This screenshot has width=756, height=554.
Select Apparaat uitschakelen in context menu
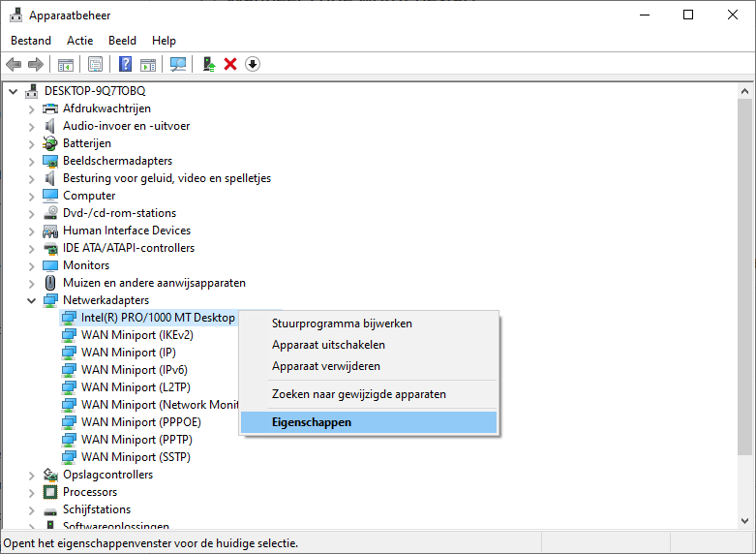[x=328, y=345]
